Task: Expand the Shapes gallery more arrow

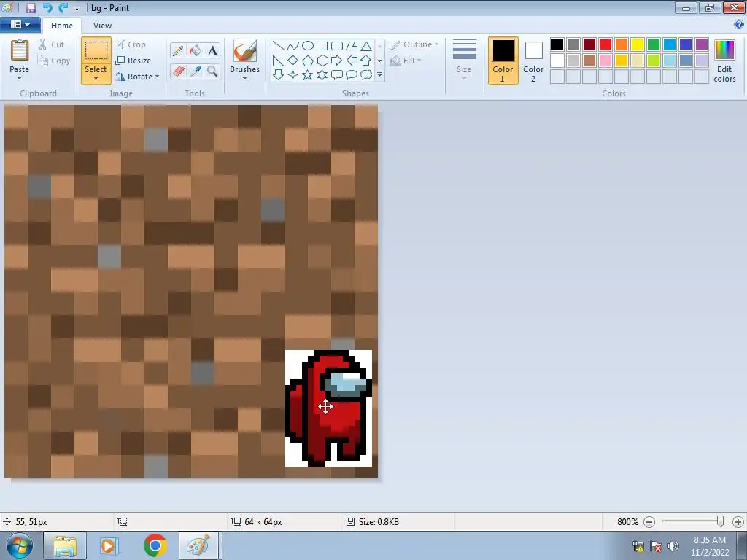Action: [x=379, y=75]
